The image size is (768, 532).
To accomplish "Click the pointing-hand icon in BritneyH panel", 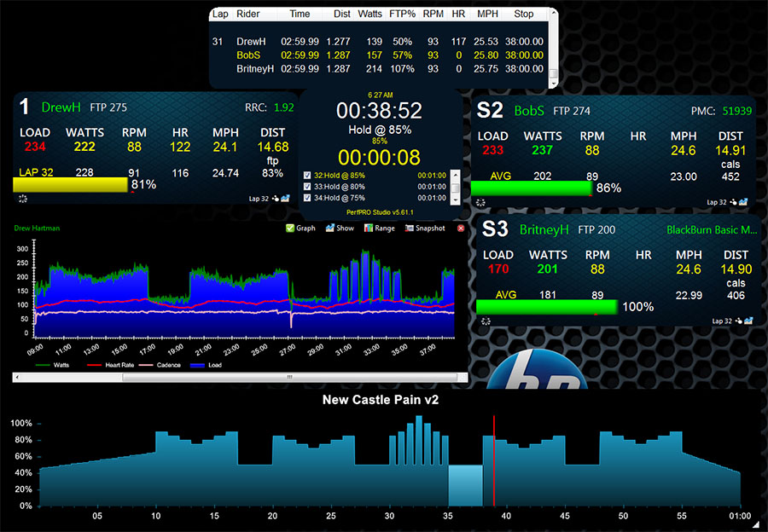I will pyautogui.click(x=739, y=321).
